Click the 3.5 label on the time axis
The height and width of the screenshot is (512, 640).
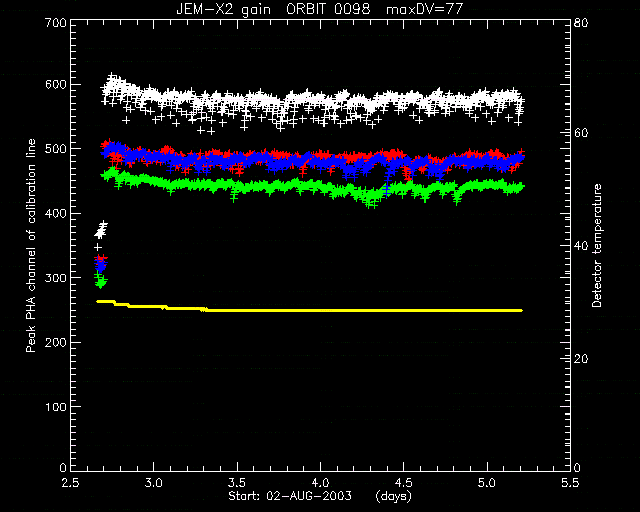pyautogui.click(x=237, y=483)
